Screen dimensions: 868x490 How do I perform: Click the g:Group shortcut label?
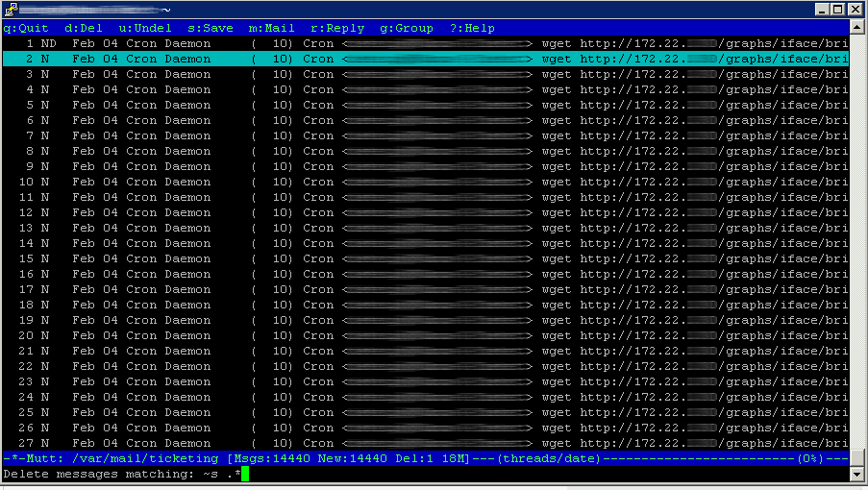click(407, 28)
